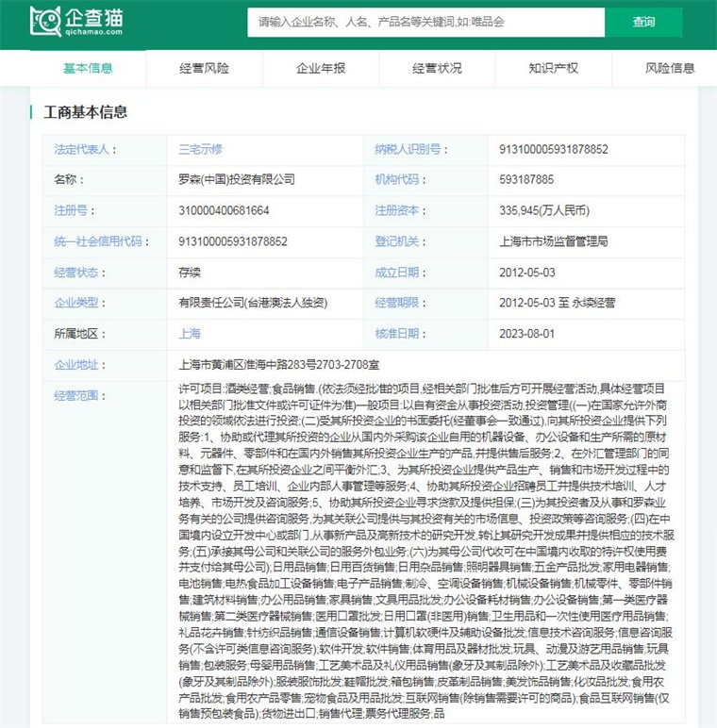Click the 统一社会信用代码 value cell
Screen dimensions: 717x728
(x=233, y=241)
